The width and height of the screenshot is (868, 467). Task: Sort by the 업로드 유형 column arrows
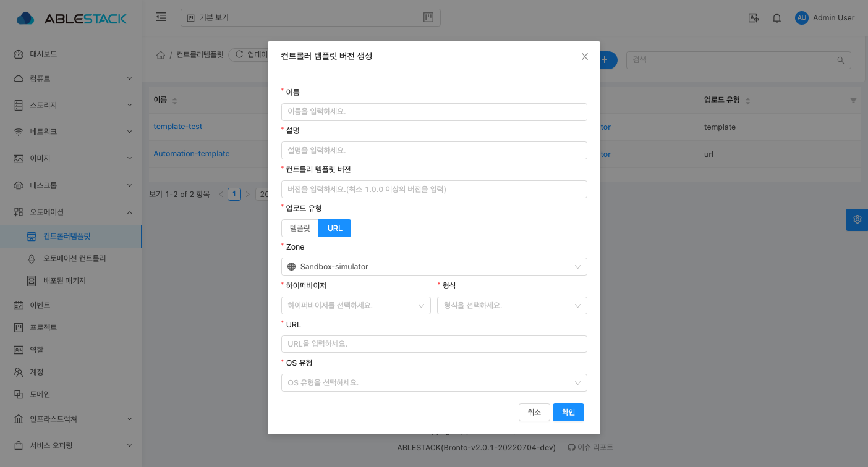[746, 100]
